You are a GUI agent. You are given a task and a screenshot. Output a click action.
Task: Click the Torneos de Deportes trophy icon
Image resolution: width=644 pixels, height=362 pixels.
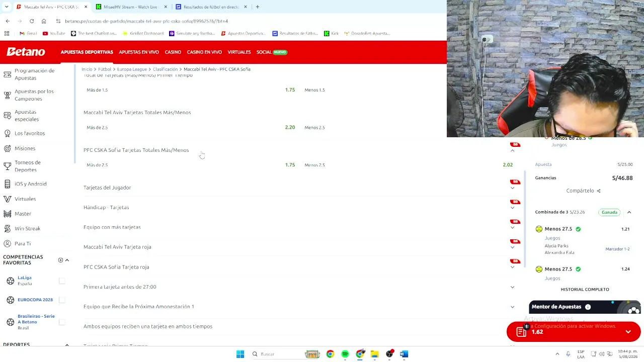click(7, 166)
